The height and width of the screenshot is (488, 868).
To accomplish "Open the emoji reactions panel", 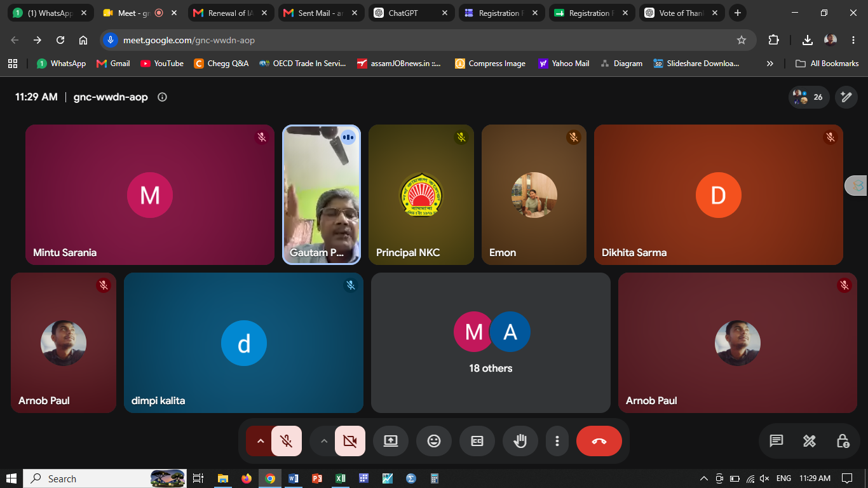I will (x=434, y=441).
